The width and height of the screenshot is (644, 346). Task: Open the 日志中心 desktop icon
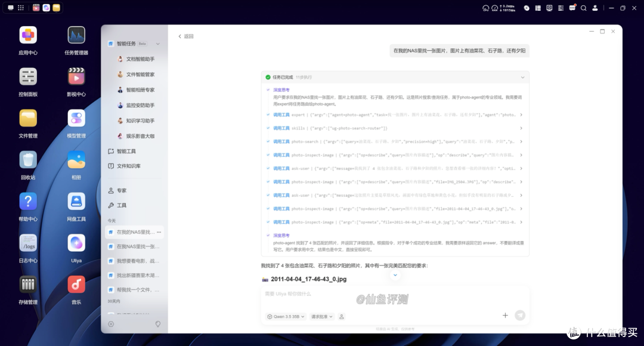coord(28,243)
